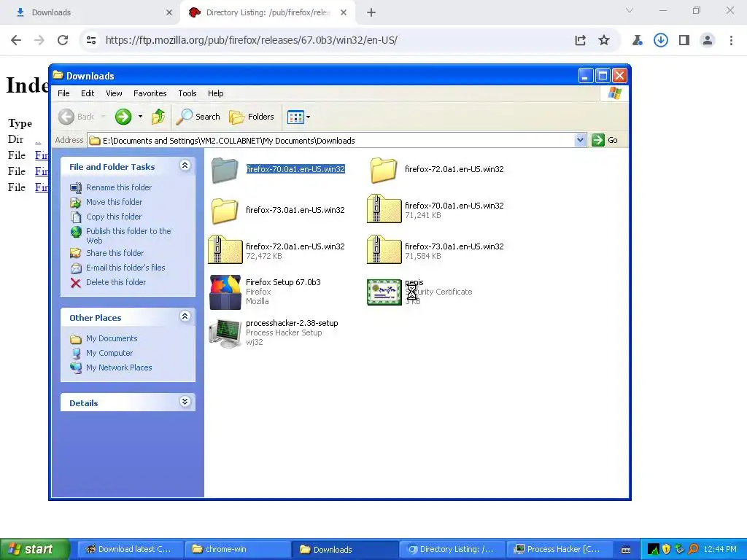The width and height of the screenshot is (747, 560).
Task: Toggle the browser side panel icon
Action: (x=684, y=40)
